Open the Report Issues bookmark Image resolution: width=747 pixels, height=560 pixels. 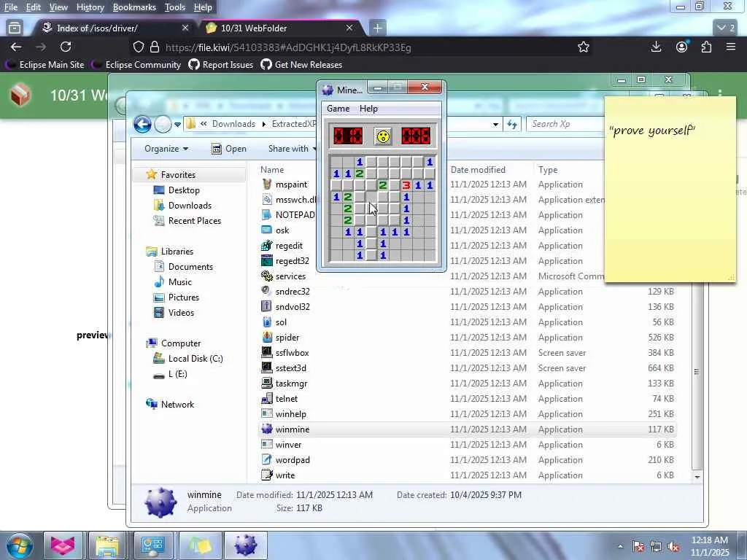pos(221,65)
